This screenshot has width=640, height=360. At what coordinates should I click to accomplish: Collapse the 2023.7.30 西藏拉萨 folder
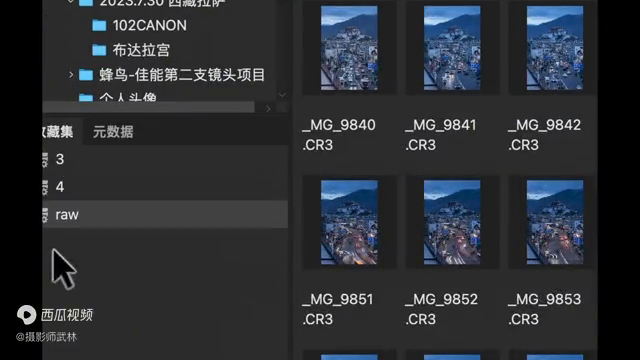pos(71,2)
